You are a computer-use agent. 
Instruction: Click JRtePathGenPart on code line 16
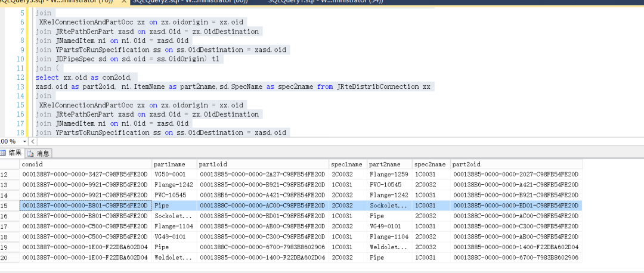coord(83,114)
